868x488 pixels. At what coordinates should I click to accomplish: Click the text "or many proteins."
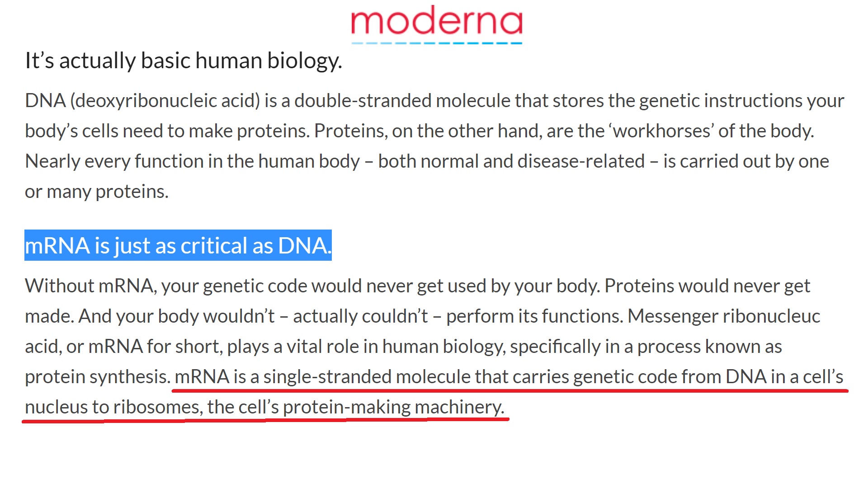(96, 192)
